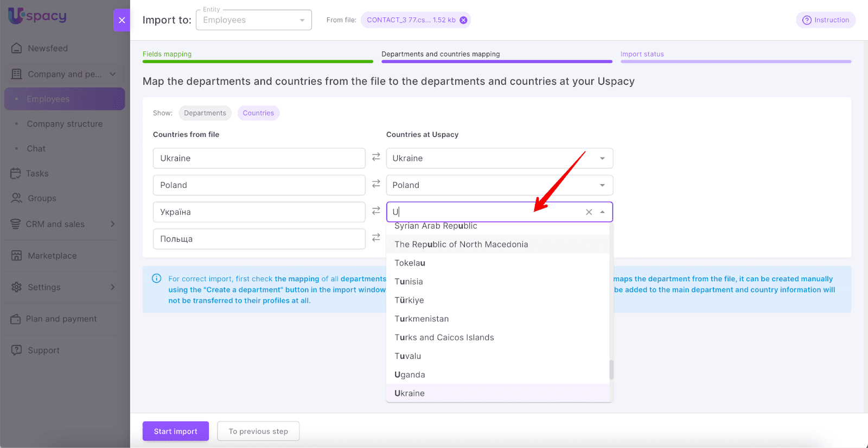868x448 pixels.
Task: Show Countries mapping filter
Action: tap(258, 113)
